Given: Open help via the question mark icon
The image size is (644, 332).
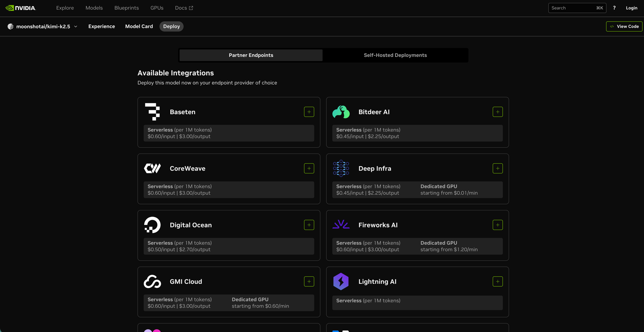Looking at the screenshot, I should pos(614,8).
